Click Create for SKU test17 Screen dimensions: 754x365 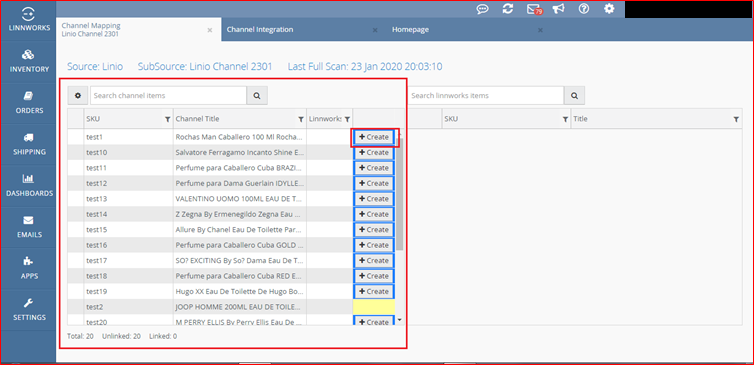tap(374, 260)
